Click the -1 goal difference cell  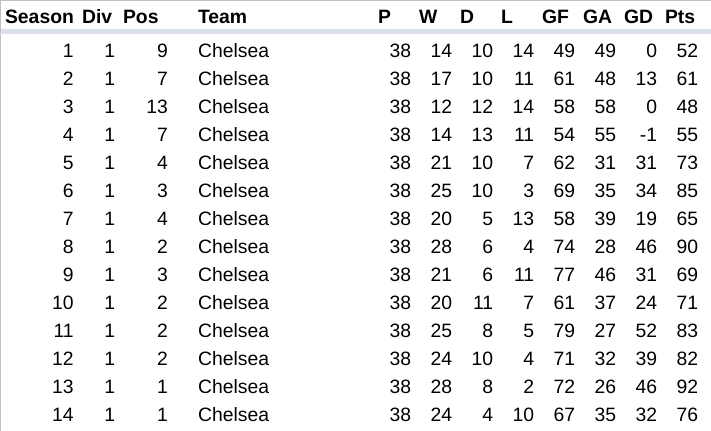[x=646, y=135]
